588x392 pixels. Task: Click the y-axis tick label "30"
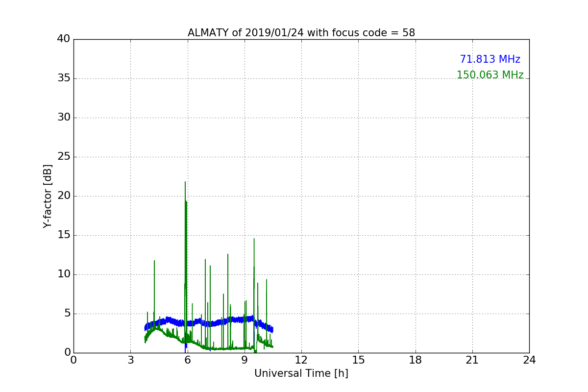pos(64,118)
